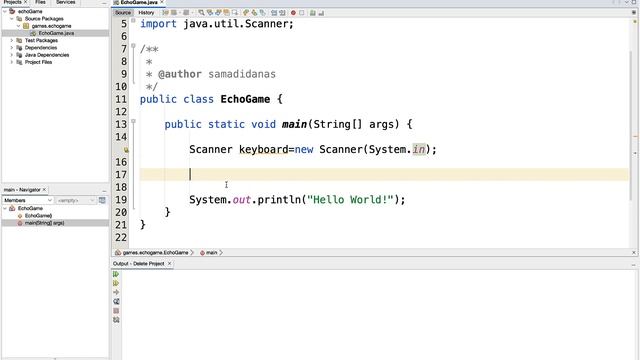Switch editor to Source view
The width and height of the screenshot is (640, 360).
[123, 13]
